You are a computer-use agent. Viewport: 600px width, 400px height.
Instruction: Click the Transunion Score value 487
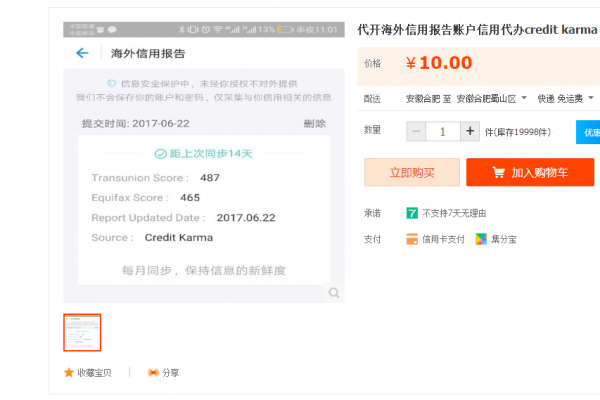pos(210,178)
